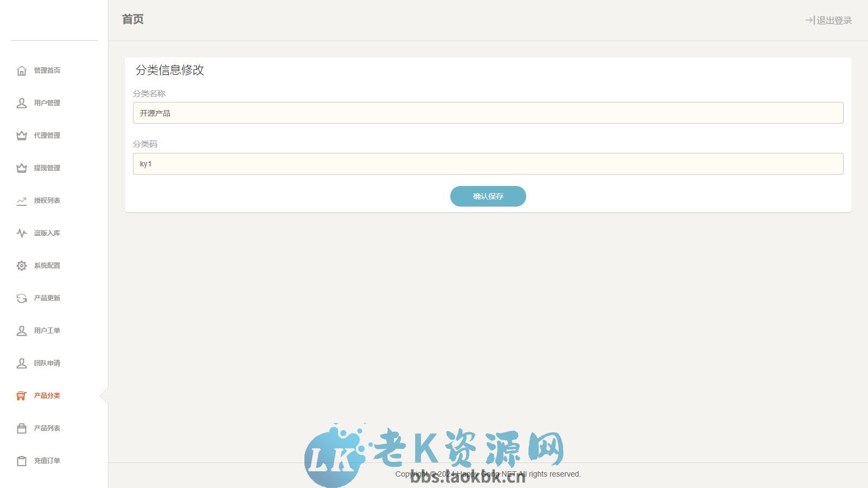Click the 分类码 field containing ky1

488,163
